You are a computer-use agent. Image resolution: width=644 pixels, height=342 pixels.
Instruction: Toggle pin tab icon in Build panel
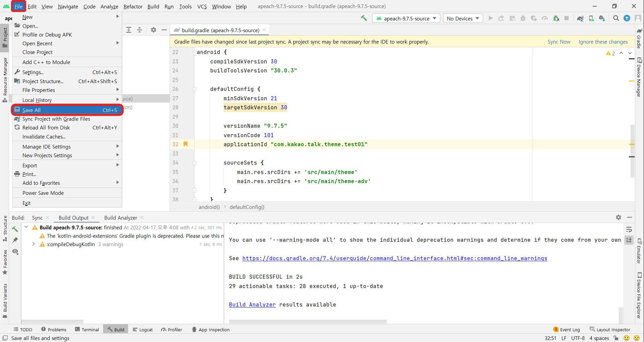(x=15, y=240)
